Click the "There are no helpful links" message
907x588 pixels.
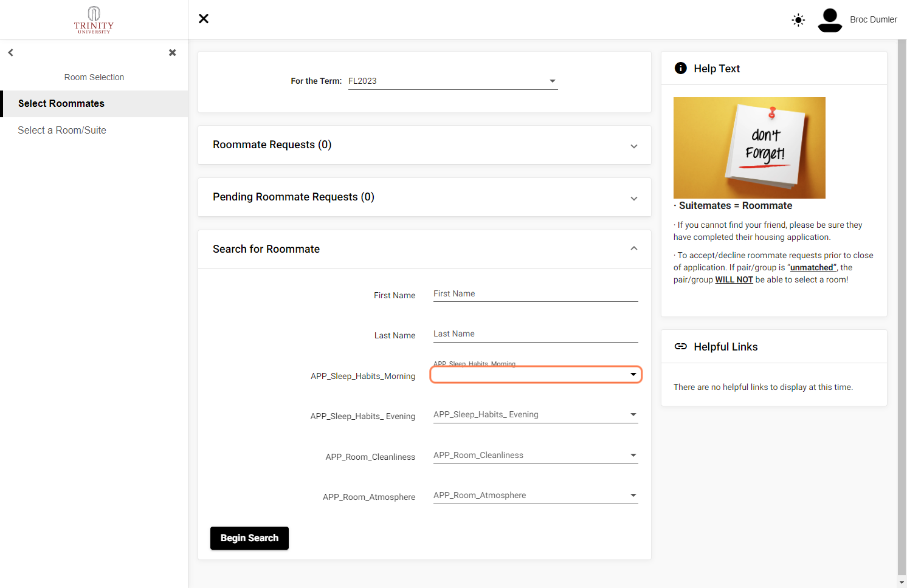tap(763, 387)
